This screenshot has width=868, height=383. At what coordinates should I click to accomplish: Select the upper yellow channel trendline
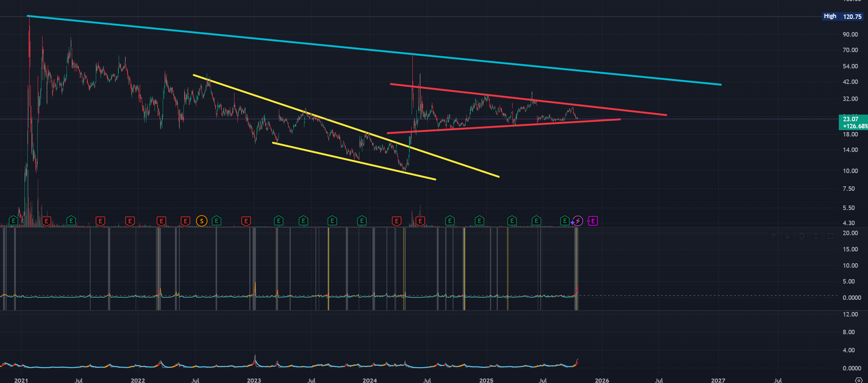(346, 126)
